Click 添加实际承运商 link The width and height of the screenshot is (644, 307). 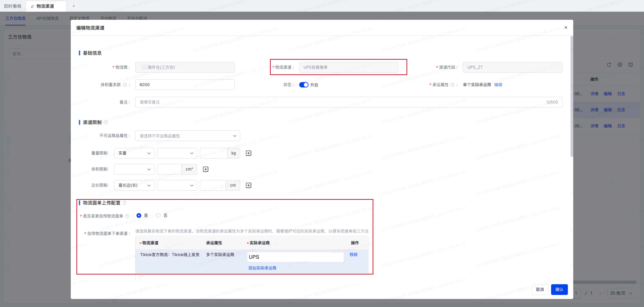click(262, 268)
